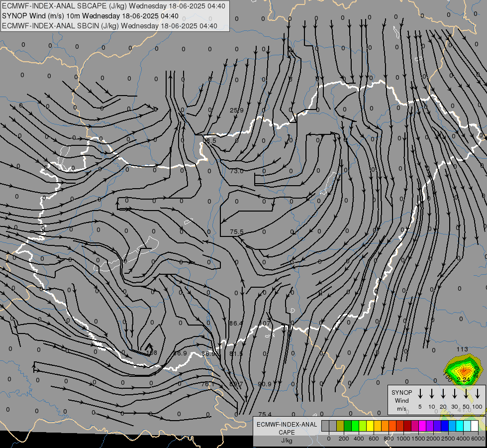
Task: Click the 76.1 value on the map
Action: [x=208, y=384]
